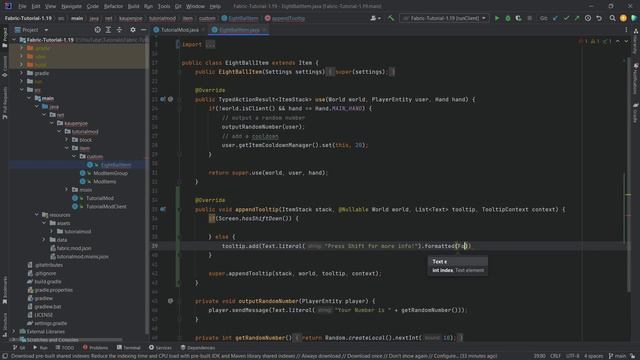Open the Services tool window tab
This screenshot has height=360, width=640.
160,348
